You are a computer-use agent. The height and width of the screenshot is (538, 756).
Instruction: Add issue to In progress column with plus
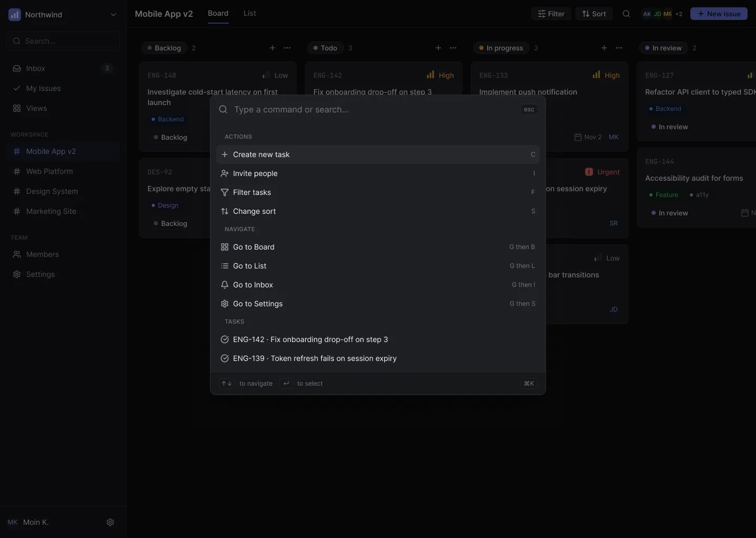604,48
